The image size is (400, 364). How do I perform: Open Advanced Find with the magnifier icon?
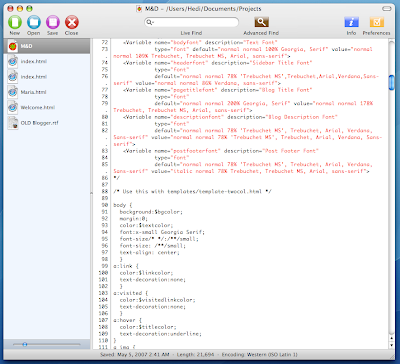click(261, 22)
